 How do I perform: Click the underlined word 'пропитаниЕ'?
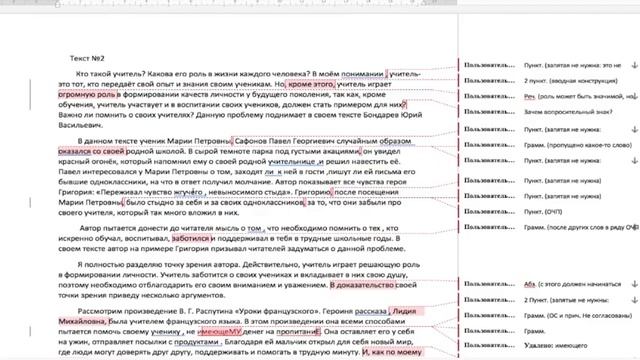tap(298, 332)
